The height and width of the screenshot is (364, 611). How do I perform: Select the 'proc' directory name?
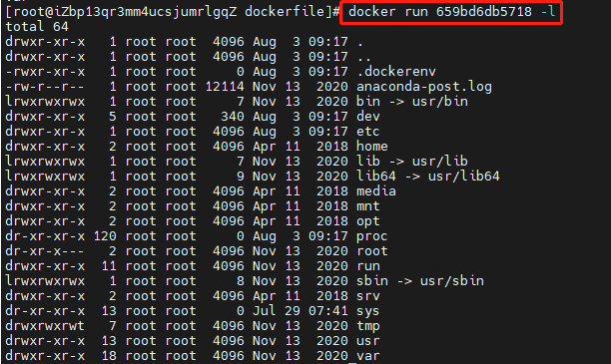pos(372,236)
